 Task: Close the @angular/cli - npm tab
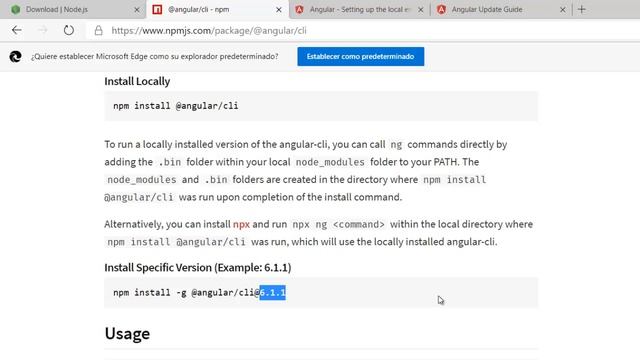[279, 9]
